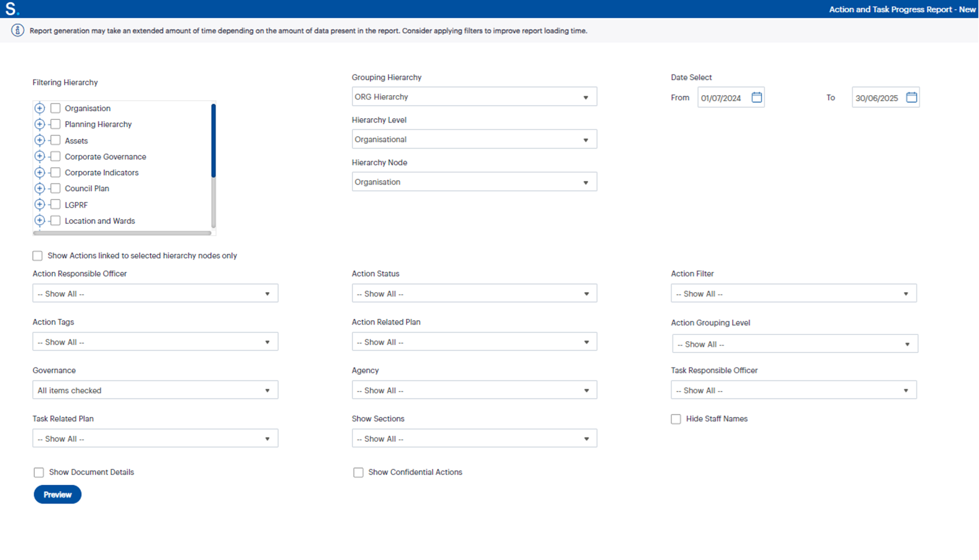Viewport: 979px width, 560px height.
Task: Tick the Location and Wards checkbox
Action: tap(55, 221)
